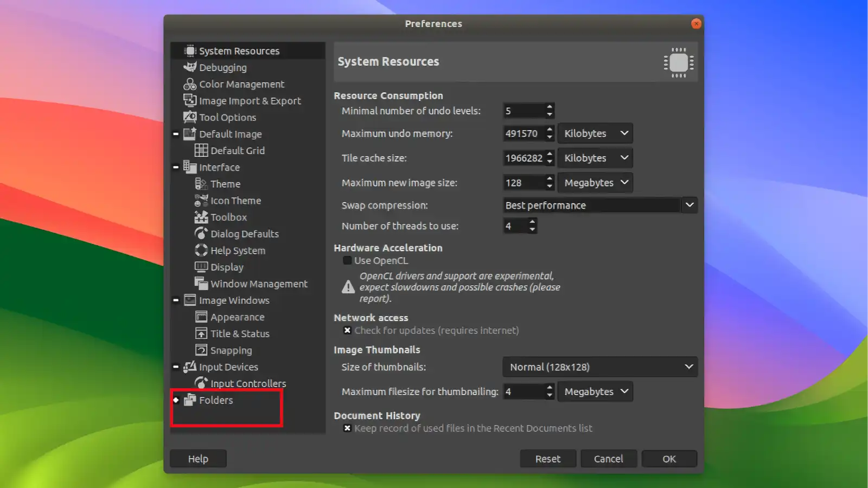The image size is (868, 488).
Task: Click the Image Import & Export icon
Action: 189,100
